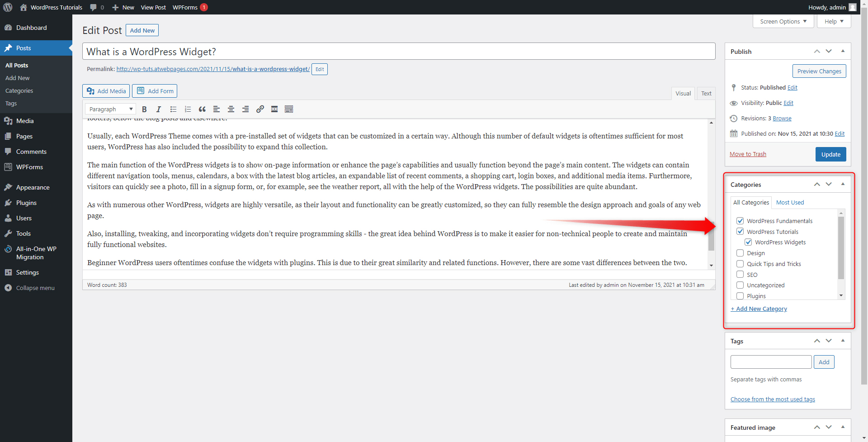This screenshot has width=868, height=442.
Task: Insert or edit a link
Action: pyautogui.click(x=260, y=109)
